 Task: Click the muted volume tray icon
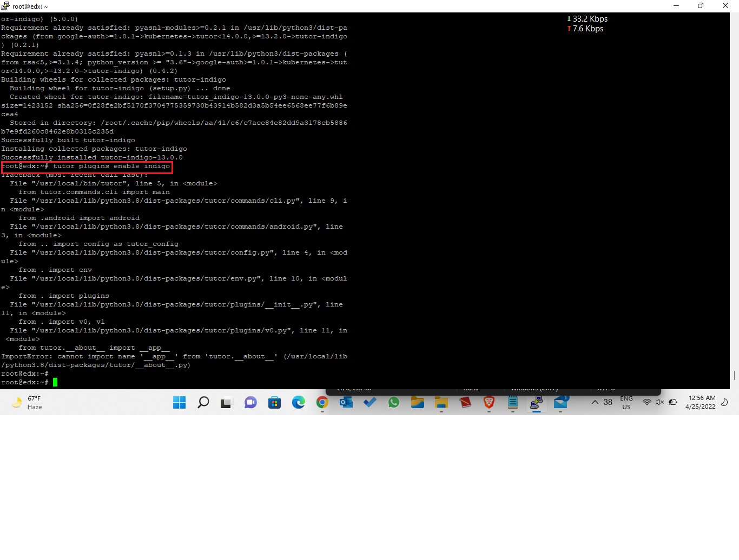(659, 402)
